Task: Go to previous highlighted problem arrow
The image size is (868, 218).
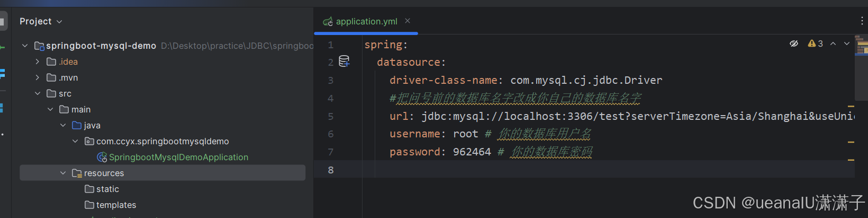Action: [x=833, y=43]
